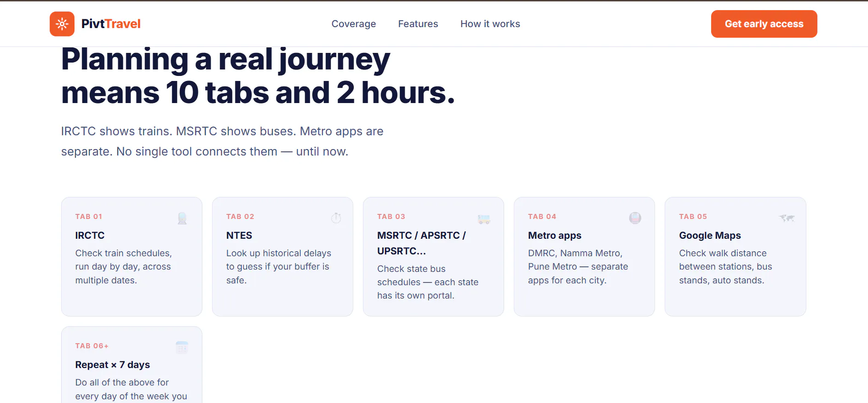Click the world map icon on Google Maps card

click(787, 218)
